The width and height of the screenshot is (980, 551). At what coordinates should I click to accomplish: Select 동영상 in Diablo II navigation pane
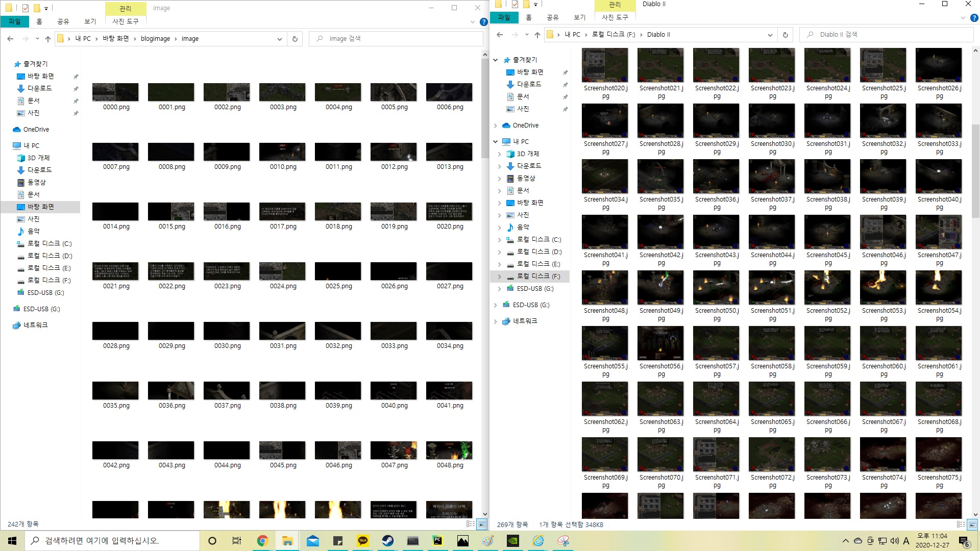[526, 179]
